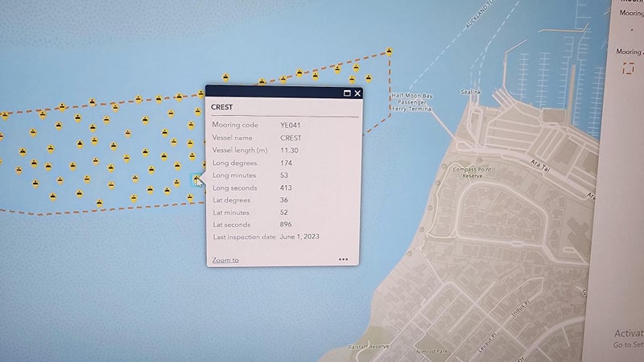
Task: Open the popup's three-dot more options menu
Action: coord(344,260)
